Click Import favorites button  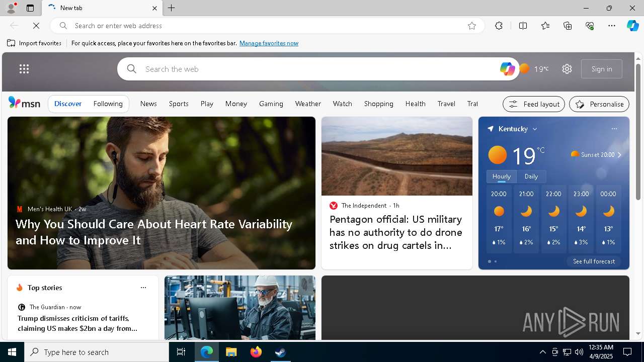coord(34,43)
